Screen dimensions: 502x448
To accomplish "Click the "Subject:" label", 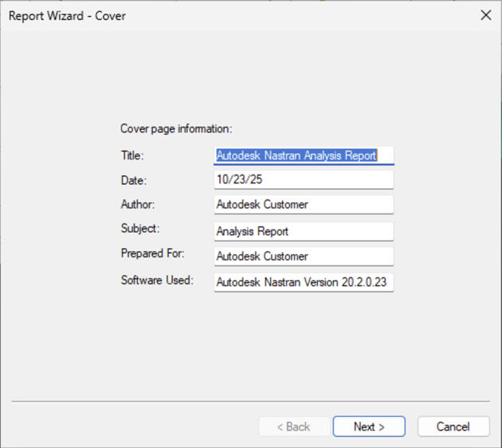I will tap(140, 229).
